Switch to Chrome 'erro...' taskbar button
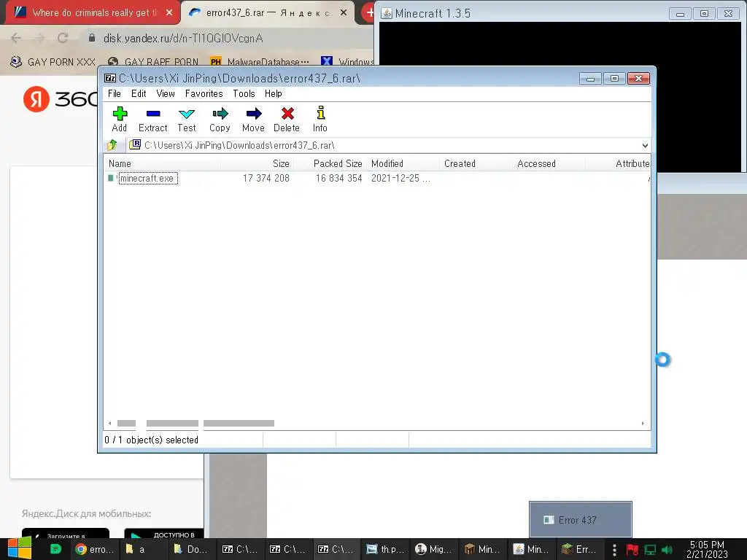 [95, 549]
